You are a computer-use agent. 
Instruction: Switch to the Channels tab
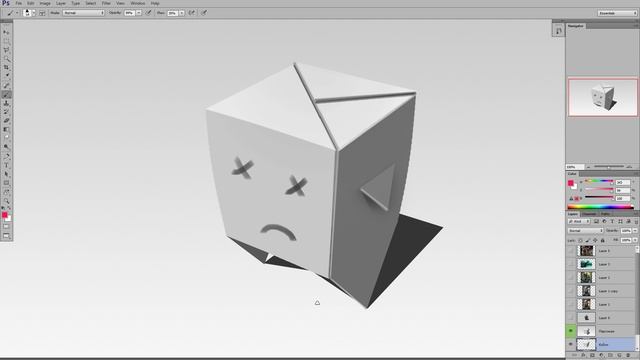pos(589,214)
